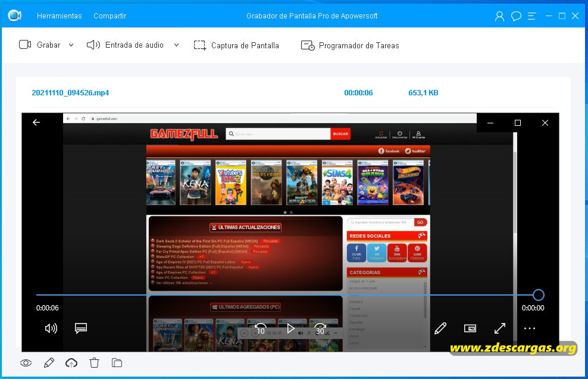Screen dimensions: 588x379
Task: Click the 653,1 KB file size
Action: pos(423,93)
